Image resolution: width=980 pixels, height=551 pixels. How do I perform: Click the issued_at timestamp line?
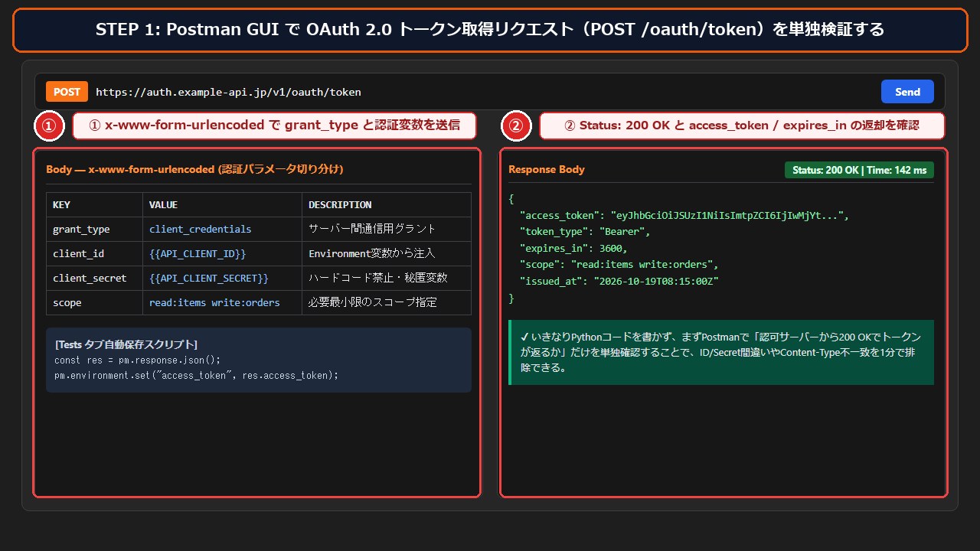coord(619,281)
